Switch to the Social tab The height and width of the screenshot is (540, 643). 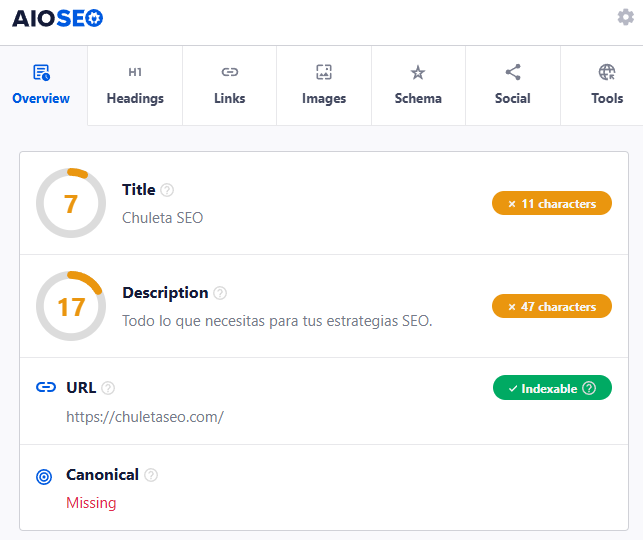pos(513,85)
